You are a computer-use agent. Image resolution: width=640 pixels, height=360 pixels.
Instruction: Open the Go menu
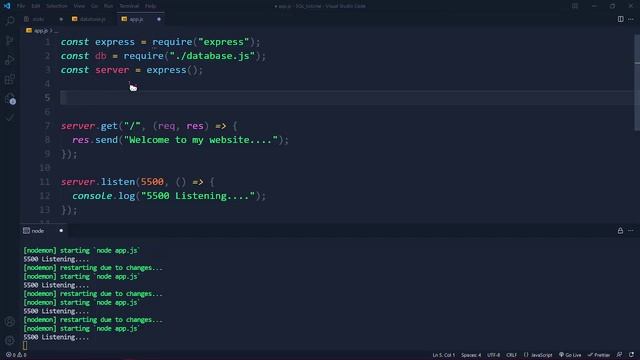click(x=94, y=6)
